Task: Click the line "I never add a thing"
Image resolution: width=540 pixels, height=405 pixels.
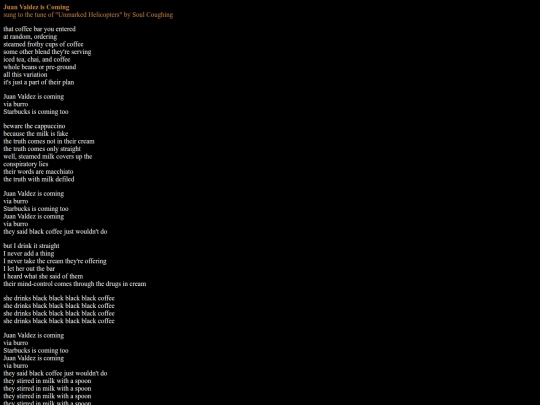Action: 29,254
